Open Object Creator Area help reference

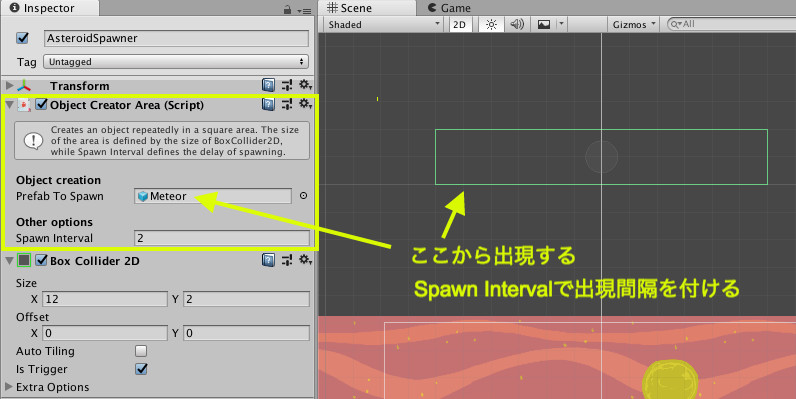(269, 105)
